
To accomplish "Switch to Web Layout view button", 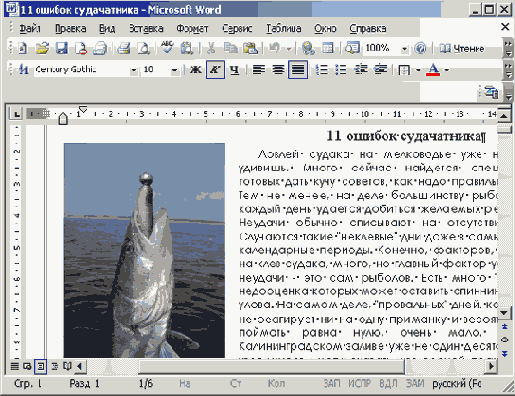I will (x=27, y=367).
